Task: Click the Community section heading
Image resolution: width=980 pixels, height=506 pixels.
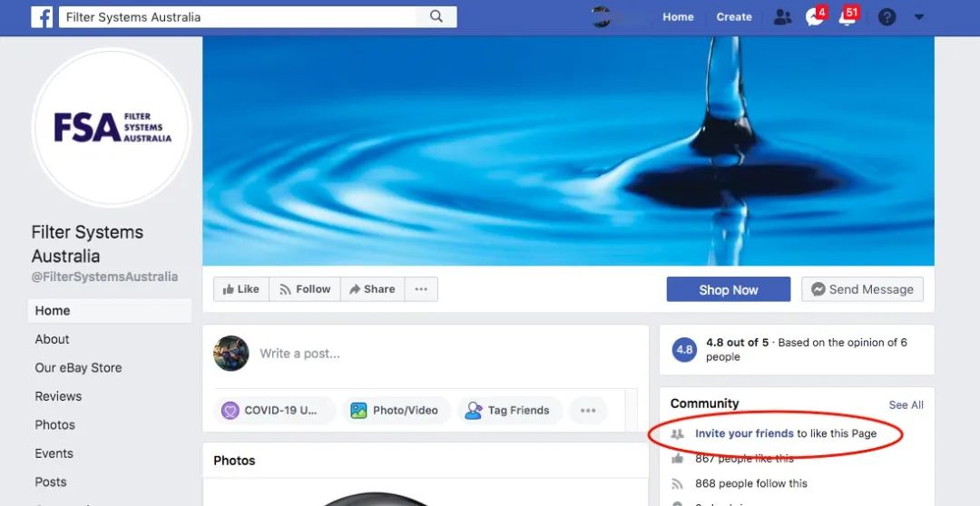Action: click(704, 404)
